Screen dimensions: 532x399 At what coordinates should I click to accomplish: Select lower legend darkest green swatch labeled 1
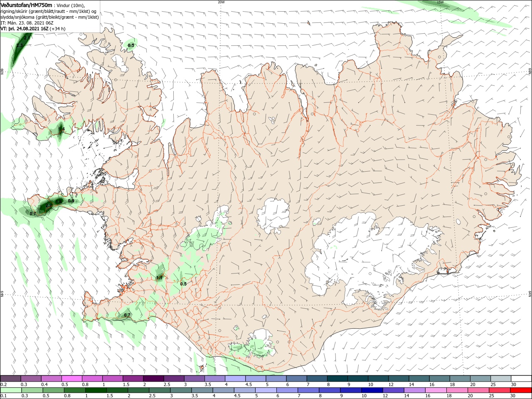point(96,390)
